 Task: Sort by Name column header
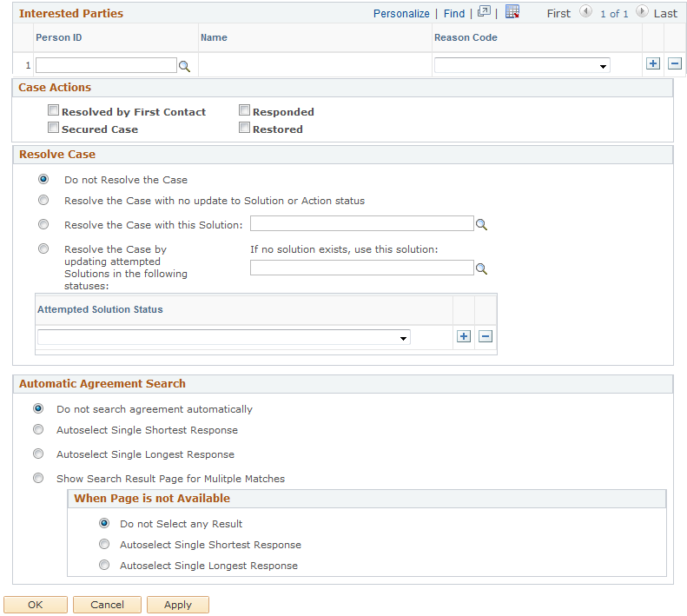coord(214,37)
